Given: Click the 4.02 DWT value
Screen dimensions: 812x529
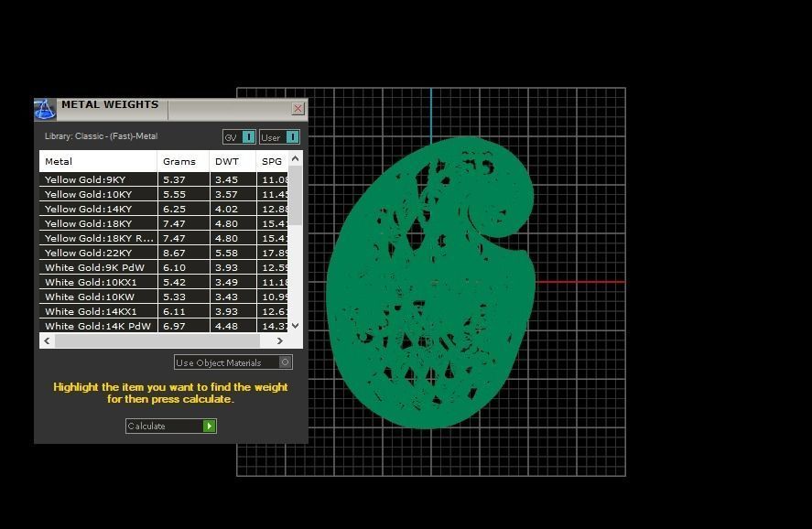Looking at the screenshot, I should click(x=226, y=209).
